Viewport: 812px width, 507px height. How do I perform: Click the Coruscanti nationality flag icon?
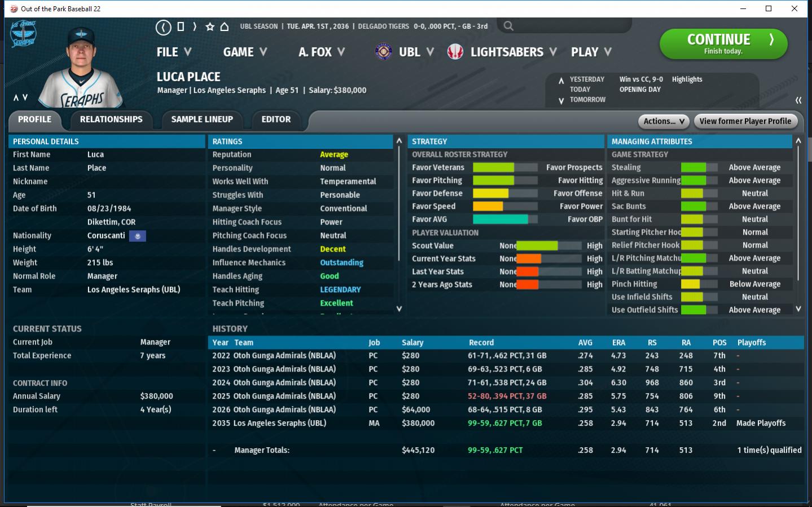point(138,236)
